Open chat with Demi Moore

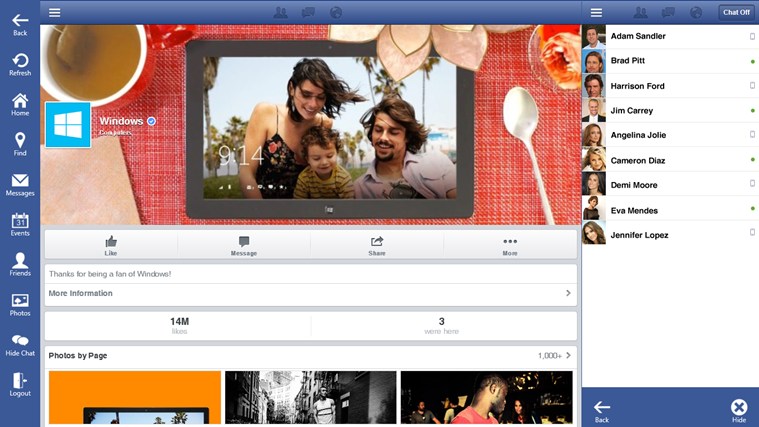coord(670,184)
